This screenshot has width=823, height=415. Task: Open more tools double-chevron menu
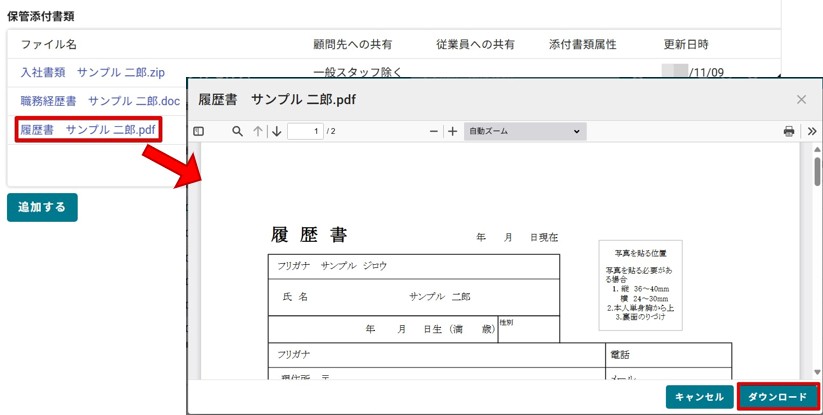(x=812, y=131)
